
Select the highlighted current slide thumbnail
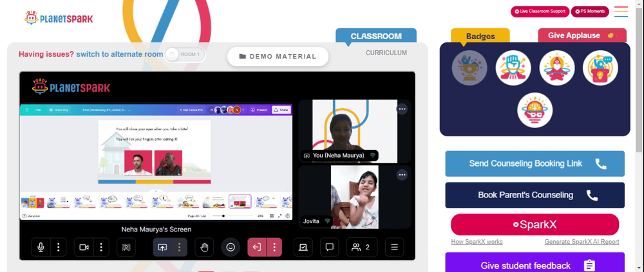click(240, 201)
